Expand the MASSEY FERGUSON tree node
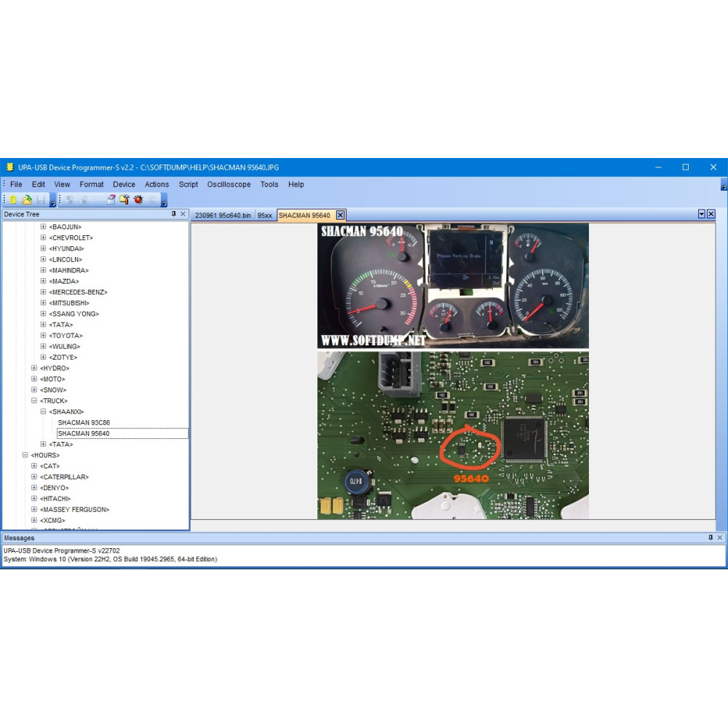Viewport: 728px width, 728px height. 34,510
